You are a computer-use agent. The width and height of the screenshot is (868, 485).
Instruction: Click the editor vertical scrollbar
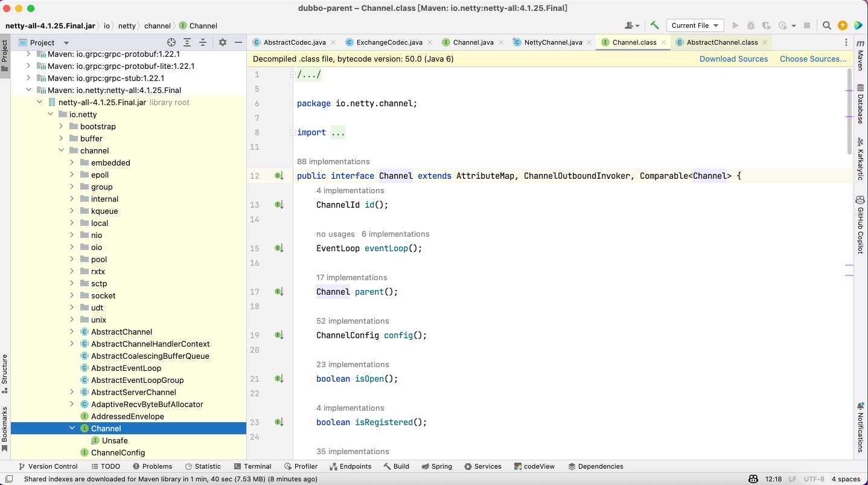coord(850,110)
